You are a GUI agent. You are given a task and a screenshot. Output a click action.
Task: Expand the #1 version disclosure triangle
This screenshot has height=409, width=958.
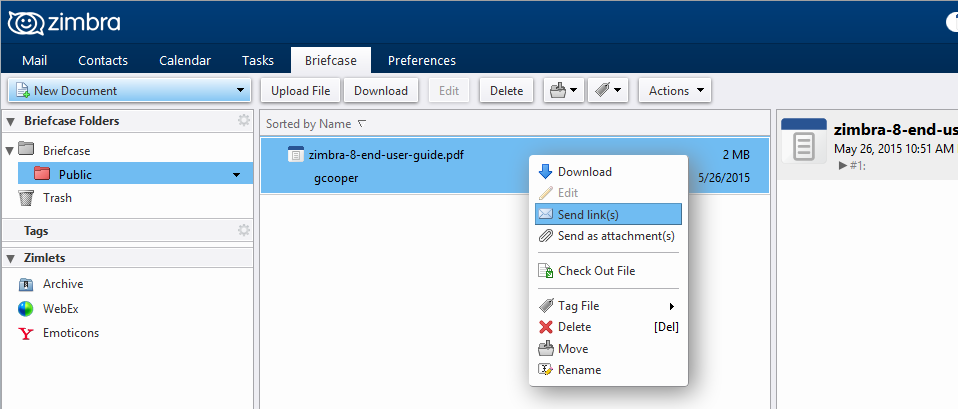pos(843,165)
